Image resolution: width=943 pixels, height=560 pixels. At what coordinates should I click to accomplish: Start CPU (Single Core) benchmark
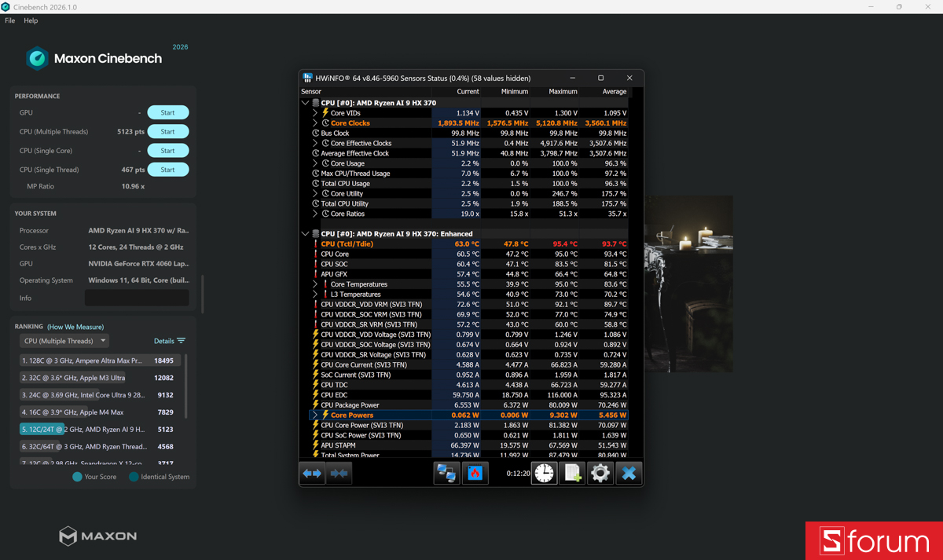point(168,151)
